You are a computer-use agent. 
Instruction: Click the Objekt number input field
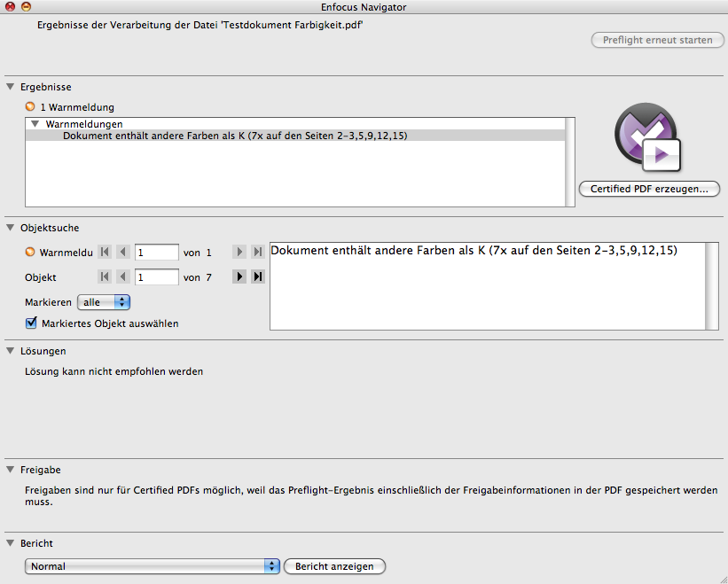click(157, 277)
